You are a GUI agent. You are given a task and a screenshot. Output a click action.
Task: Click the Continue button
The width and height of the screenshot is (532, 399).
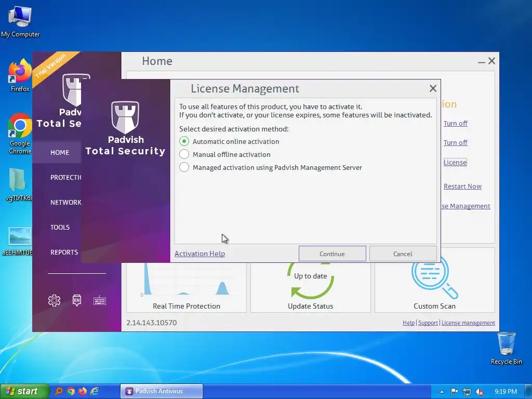[332, 254]
